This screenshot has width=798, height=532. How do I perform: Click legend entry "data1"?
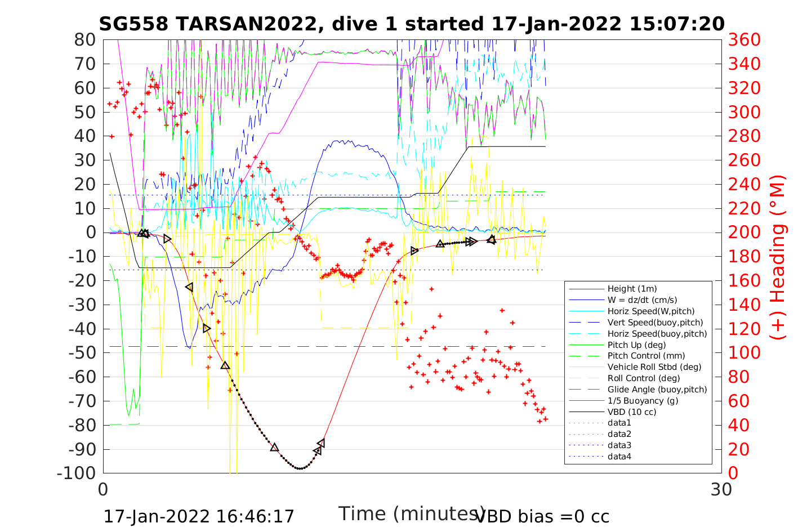[619, 423]
